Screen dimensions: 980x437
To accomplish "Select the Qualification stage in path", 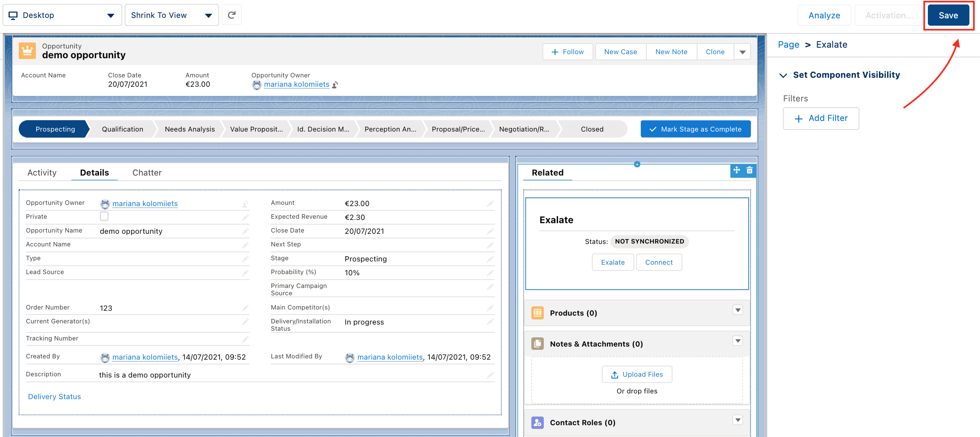I will (123, 129).
